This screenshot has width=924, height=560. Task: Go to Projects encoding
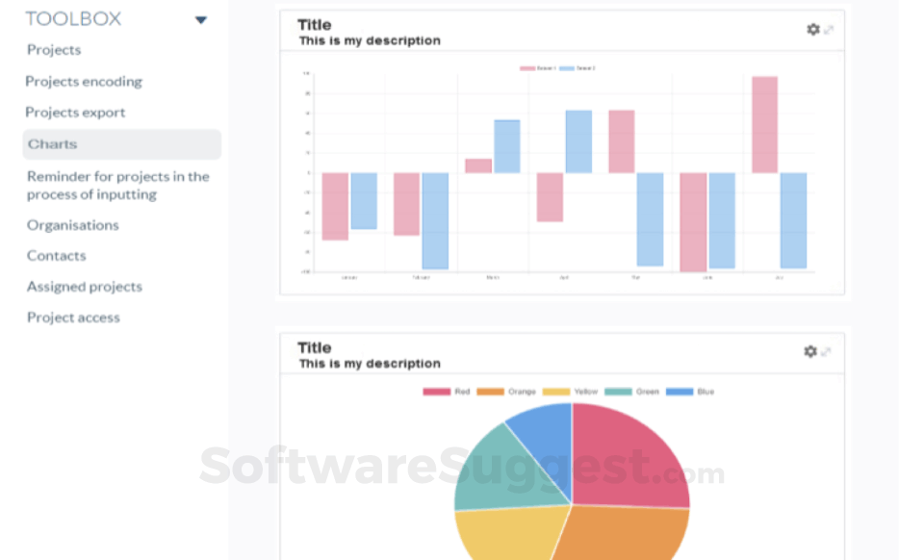coord(84,81)
